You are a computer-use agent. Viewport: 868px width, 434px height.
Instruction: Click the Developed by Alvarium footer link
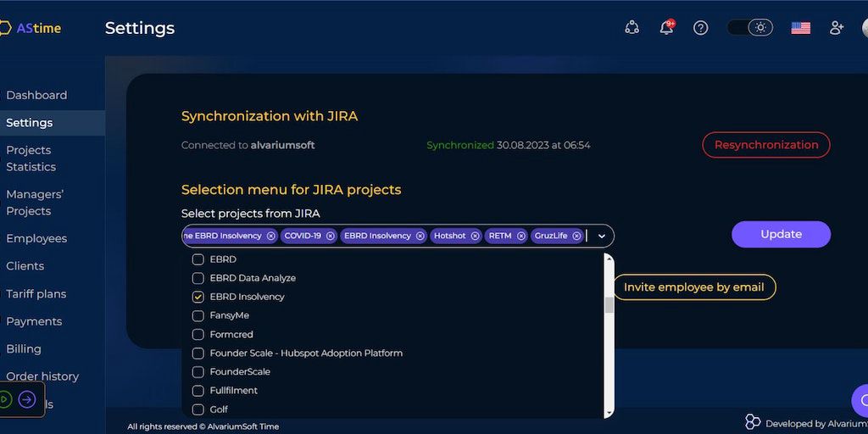[x=816, y=424]
